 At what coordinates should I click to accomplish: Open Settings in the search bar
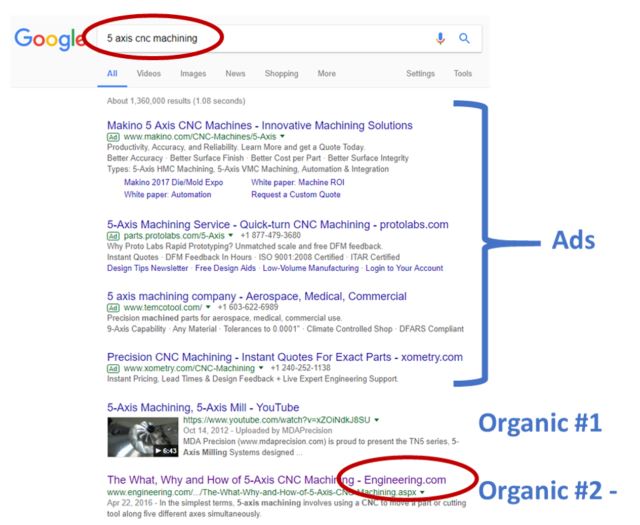tap(420, 73)
